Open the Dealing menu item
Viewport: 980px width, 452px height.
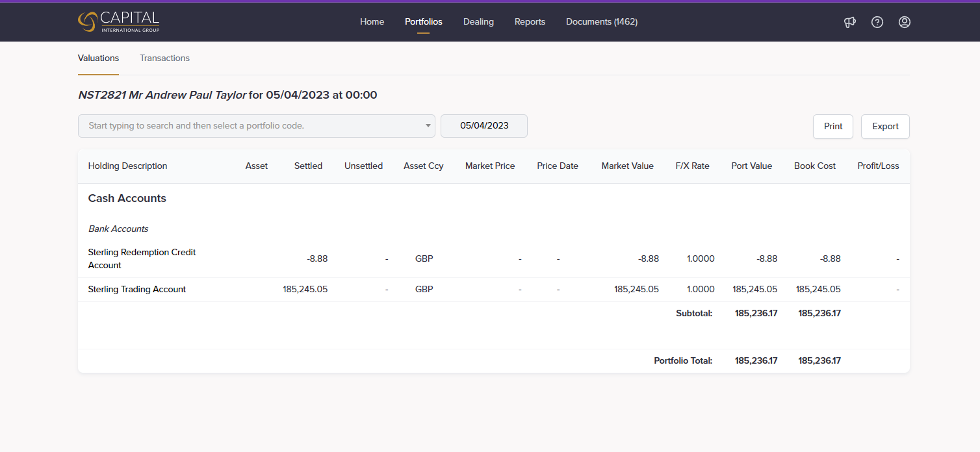pos(478,22)
